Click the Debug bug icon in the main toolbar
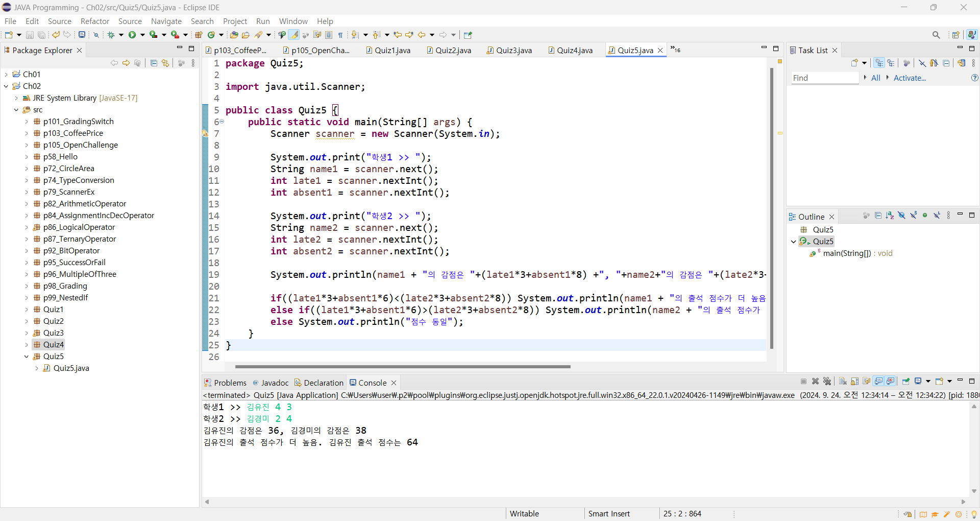The image size is (980, 521). pos(111,35)
